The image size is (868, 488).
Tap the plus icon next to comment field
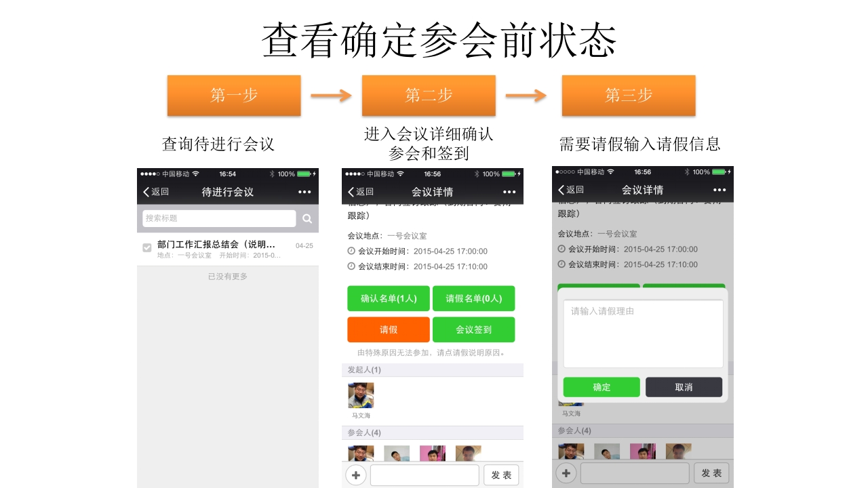tap(355, 475)
